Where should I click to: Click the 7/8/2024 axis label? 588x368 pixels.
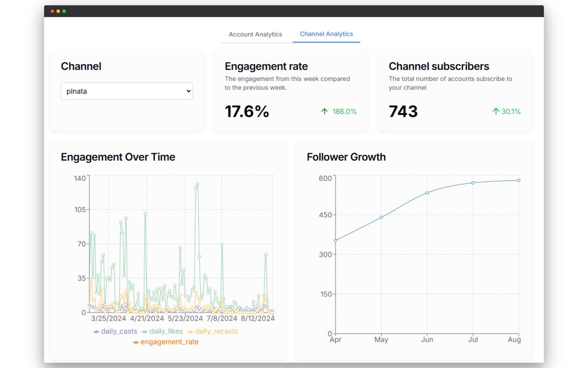coord(222,319)
